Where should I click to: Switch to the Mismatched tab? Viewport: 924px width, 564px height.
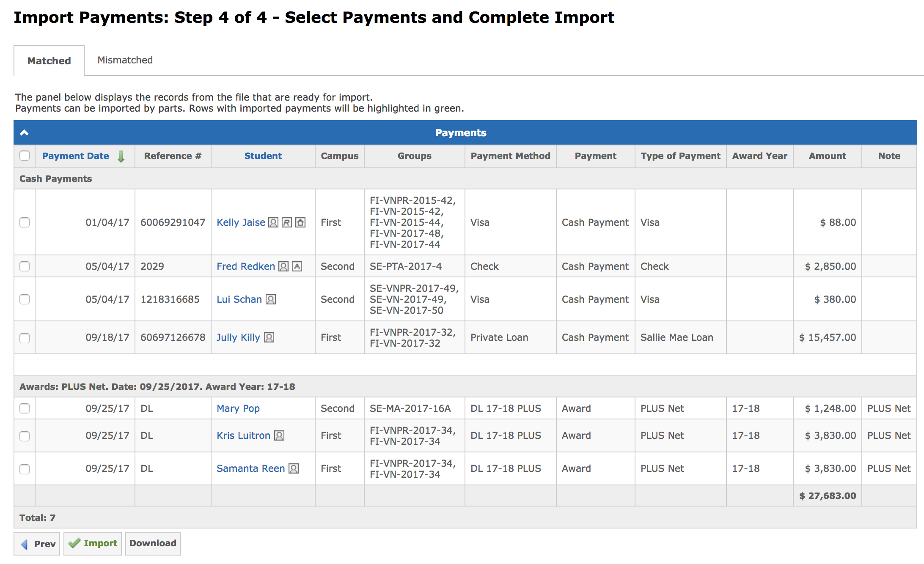point(125,60)
